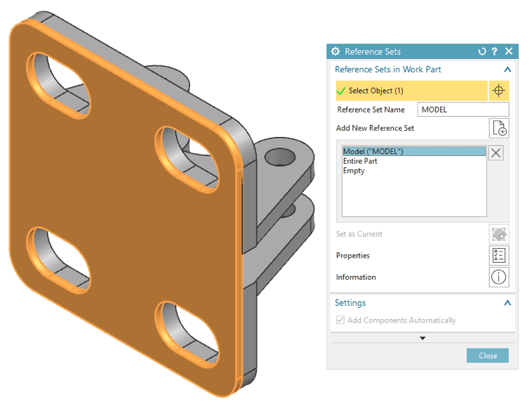Open reference set Properties icon
The height and width of the screenshot is (404, 532).
(499, 256)
